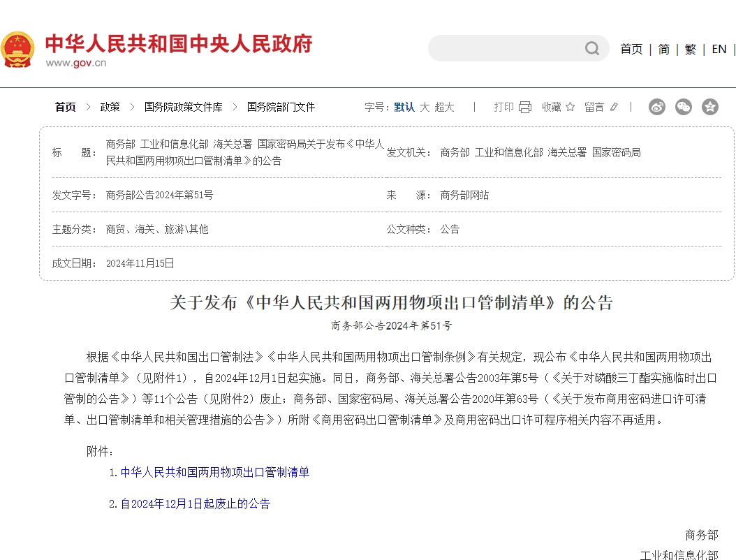The image size is (736, 560).
Task: Open comments via the 留言 pencil icon
Action: point(614,107)
